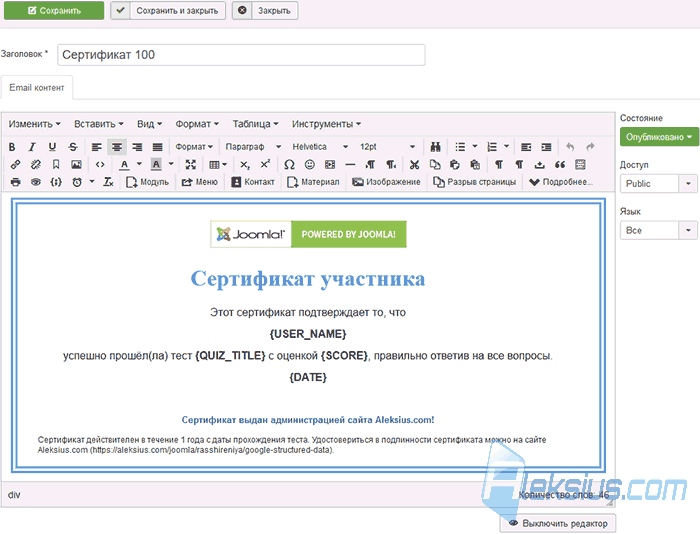Copy selected content
This screenshot has width=700, height=534.
point(435,165)
